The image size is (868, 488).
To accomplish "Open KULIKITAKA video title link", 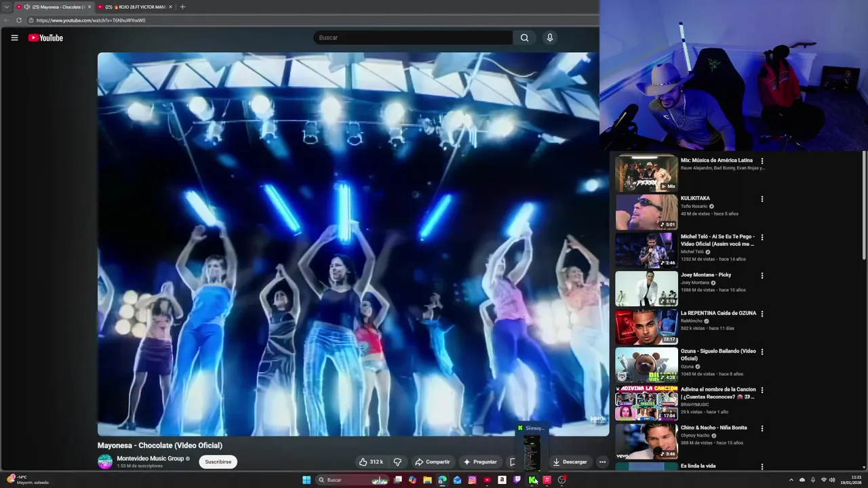I will coord(695,199).
